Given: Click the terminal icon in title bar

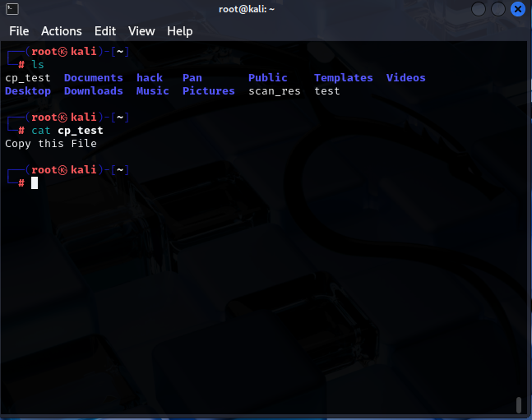Looking at the screenshot, I should point(12,9).
